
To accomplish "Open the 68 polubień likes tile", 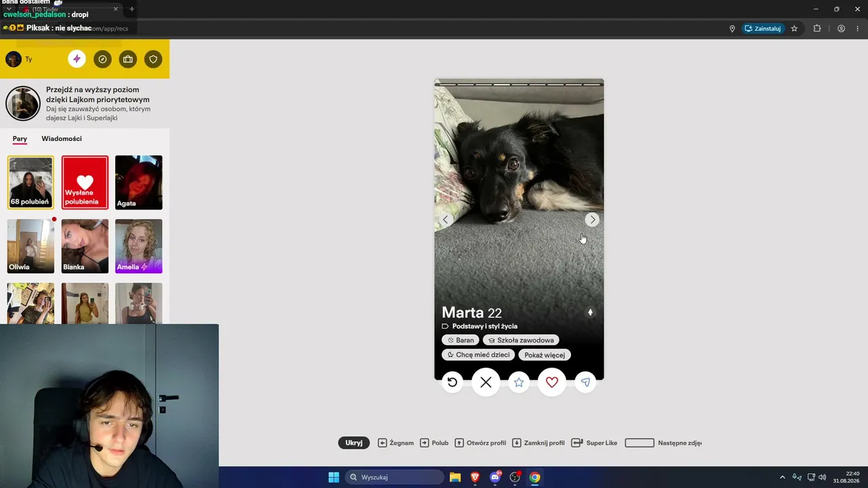I will pos(31,182).
